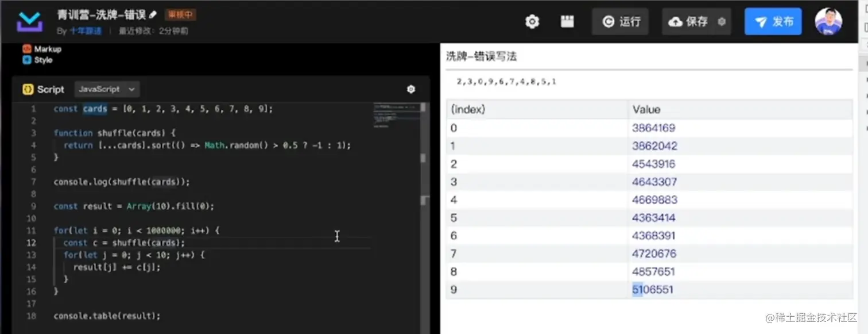Click line 1 const cards declaration
The width and height of the screenshot is (868, 334).
[163, 109]
